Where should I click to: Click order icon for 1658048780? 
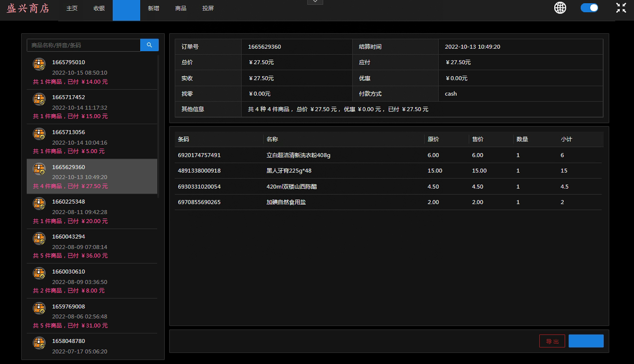point(39,343)
